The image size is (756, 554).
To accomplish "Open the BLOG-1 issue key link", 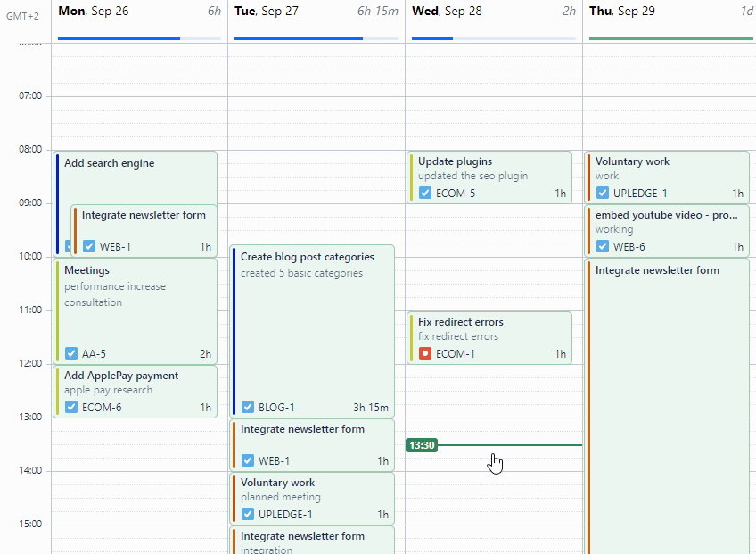I will 276,408.
